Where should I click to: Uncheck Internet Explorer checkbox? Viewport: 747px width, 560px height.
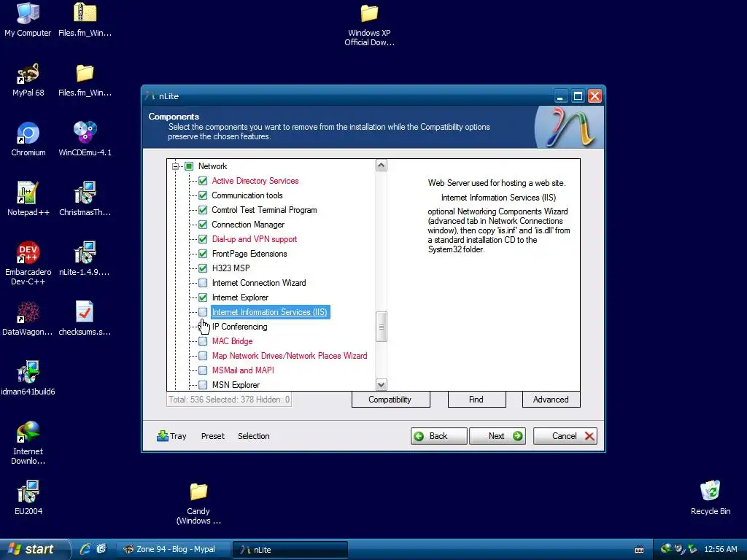coord(203,297)
